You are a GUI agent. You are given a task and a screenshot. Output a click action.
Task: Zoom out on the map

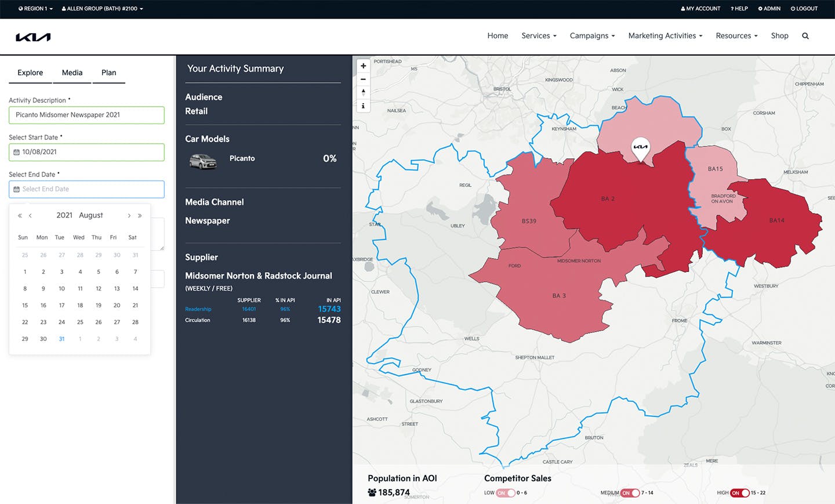click(363, 79)
